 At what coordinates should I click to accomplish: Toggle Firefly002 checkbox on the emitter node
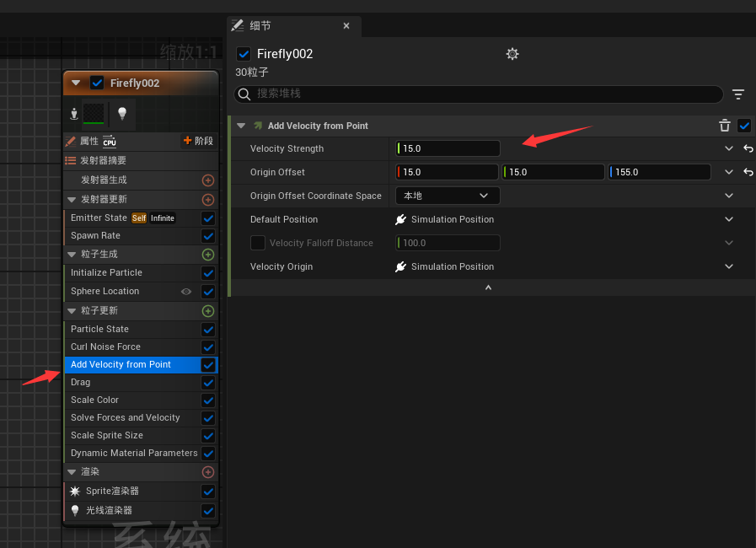(97, 83)
